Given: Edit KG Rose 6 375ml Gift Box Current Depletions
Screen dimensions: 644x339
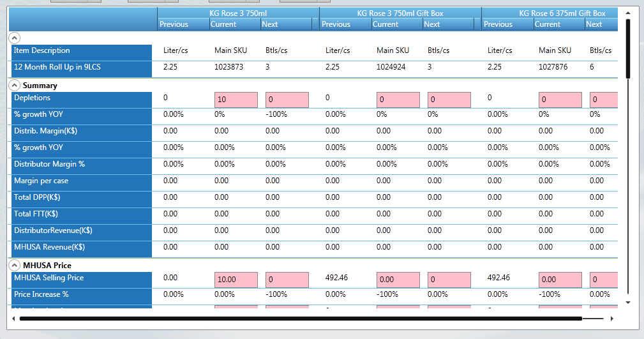Looking at the screenshot, I should tap(560, 100).
